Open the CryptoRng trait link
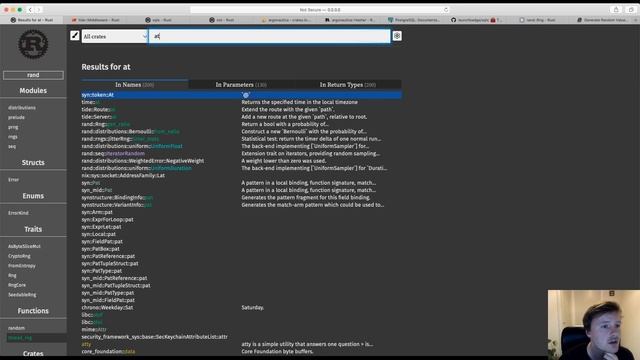This screenshot has width=640, height=360. click(x=19, y=256)
